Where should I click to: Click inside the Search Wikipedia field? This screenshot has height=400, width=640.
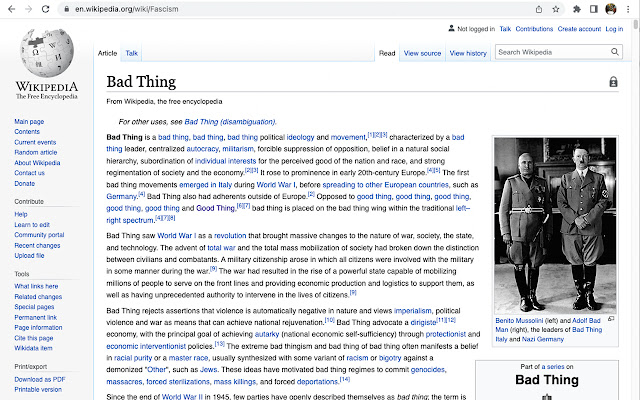(x=552, y=52)
